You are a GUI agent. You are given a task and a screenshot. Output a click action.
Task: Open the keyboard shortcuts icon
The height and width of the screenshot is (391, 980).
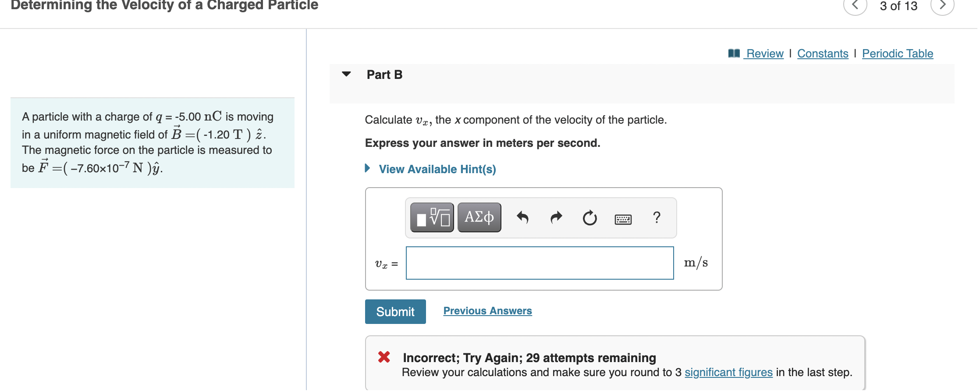pos(623,218)
